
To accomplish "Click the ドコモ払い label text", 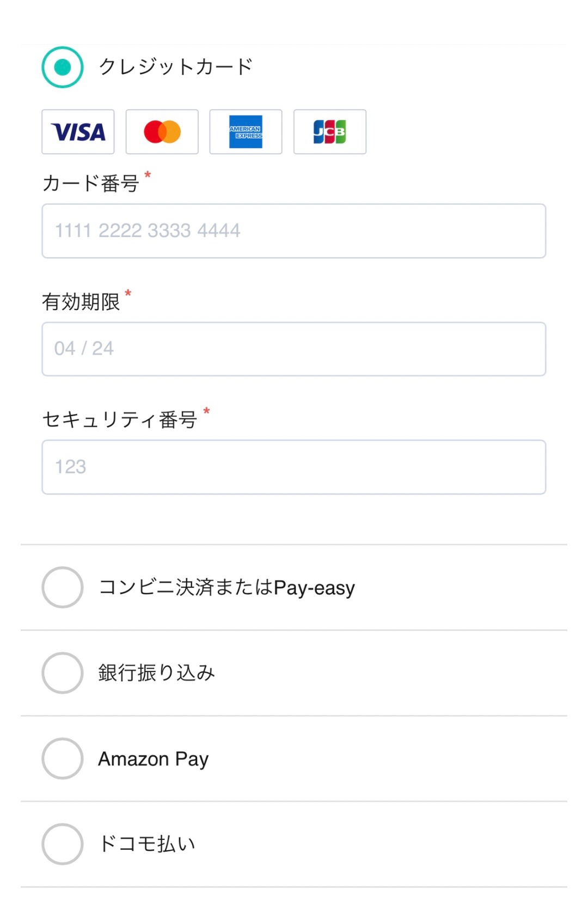I will 146,844.
